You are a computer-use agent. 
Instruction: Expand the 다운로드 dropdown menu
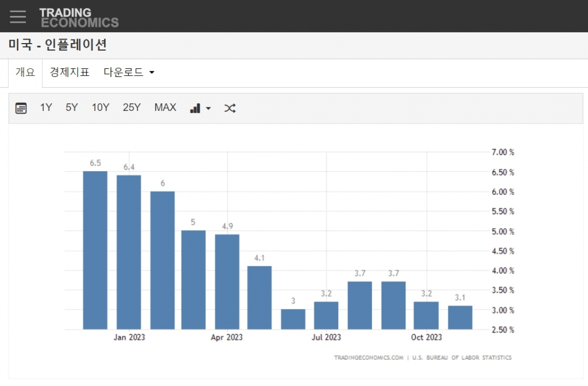129,72
